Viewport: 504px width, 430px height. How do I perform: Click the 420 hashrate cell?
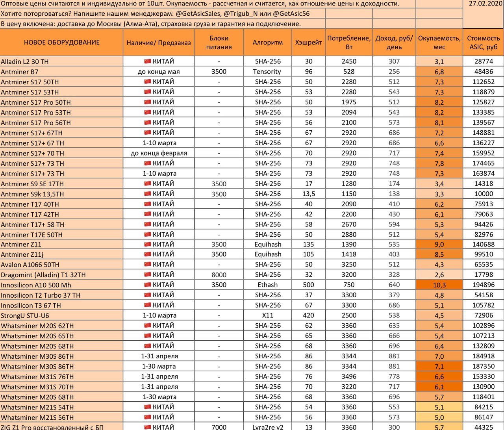[309, 315]
